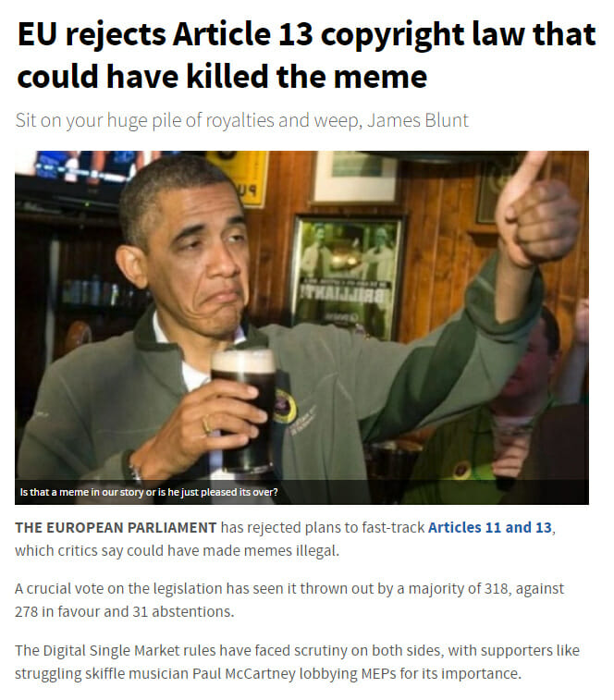Click the bold THE EUROPEAN PARLIAMENT text

(x=116, y=528)
